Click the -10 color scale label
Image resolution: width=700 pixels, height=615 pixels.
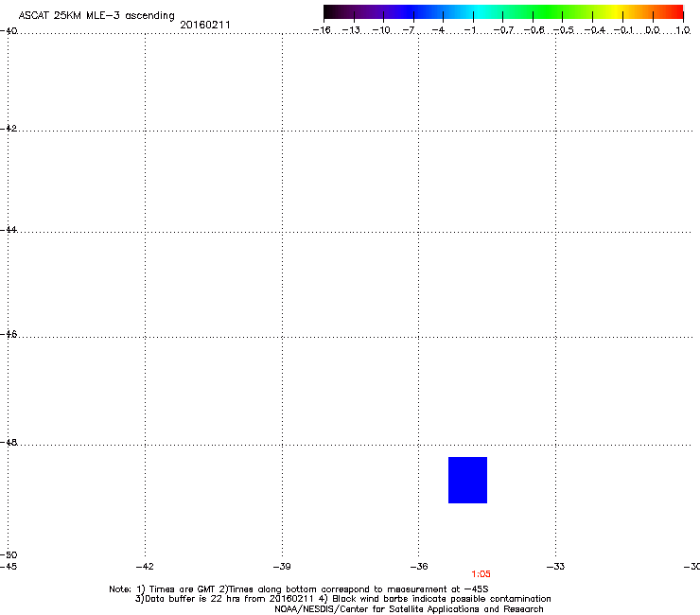[x=382, y=30]
